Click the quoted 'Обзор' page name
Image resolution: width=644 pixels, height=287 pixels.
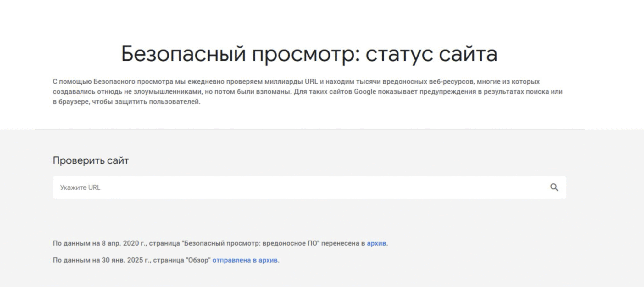pyautogui.click(x=198, y=260)
